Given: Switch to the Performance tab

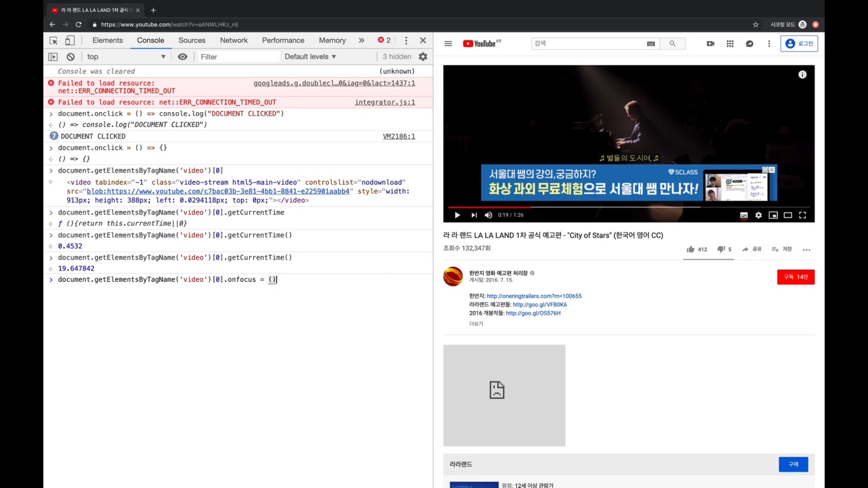Looking at the screenshot, I should coord(283,40).
